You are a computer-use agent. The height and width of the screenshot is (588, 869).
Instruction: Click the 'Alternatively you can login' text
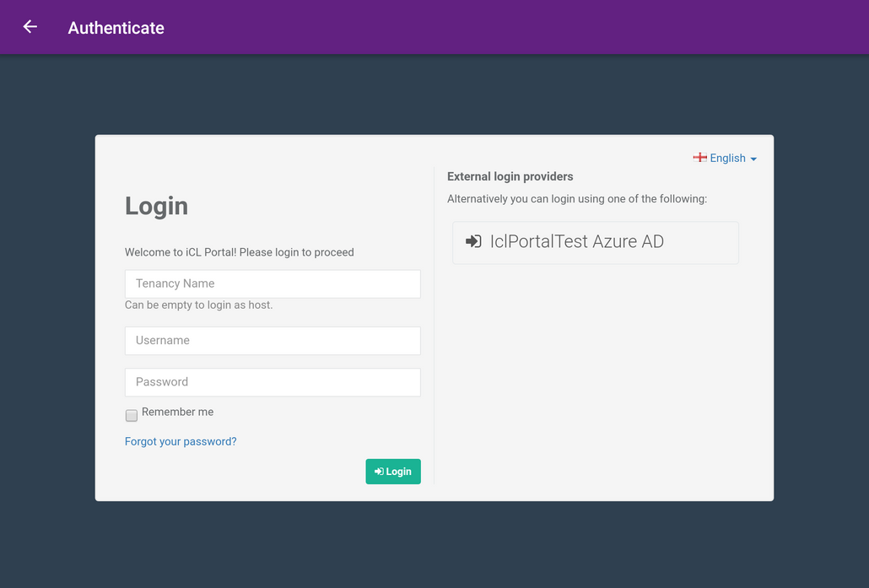coord(576,199)
